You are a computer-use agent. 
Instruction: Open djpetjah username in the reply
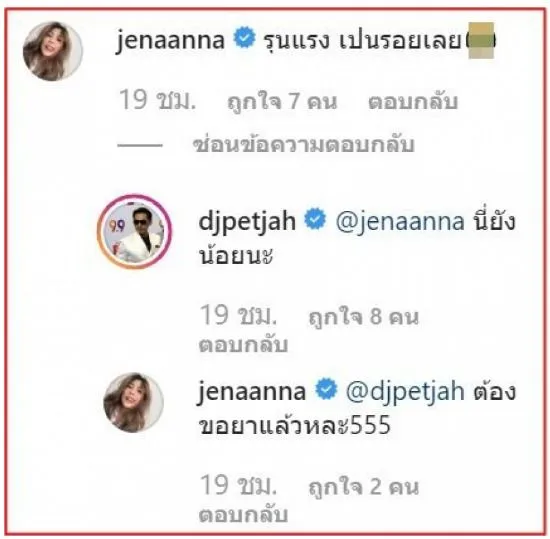(x=247, y=222)
